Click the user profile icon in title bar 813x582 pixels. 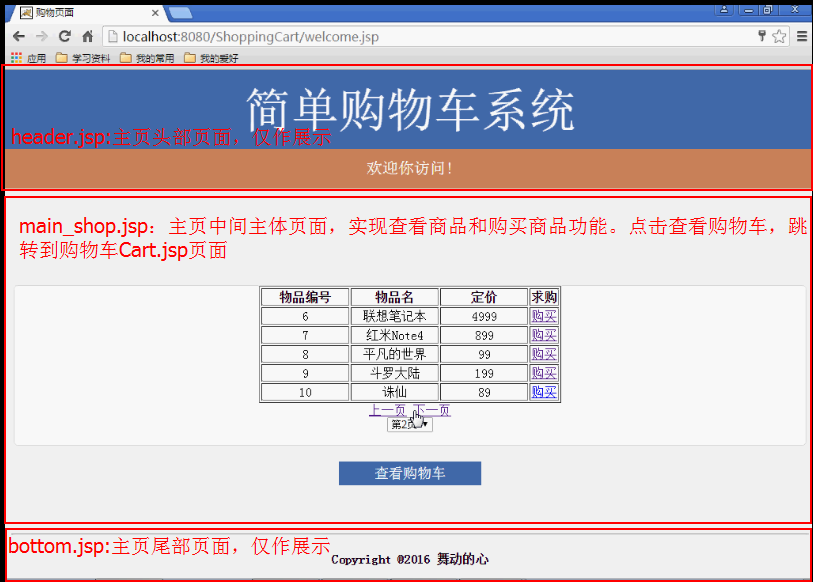point(724,10)
